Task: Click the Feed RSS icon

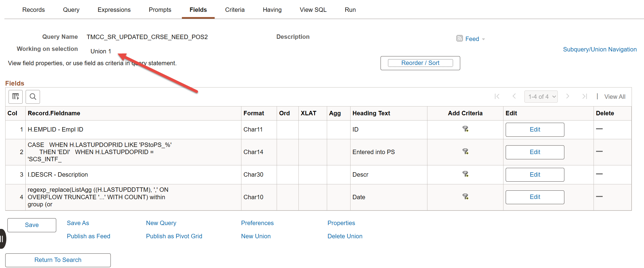Action: pyautogui.click(x=459, y=38)
